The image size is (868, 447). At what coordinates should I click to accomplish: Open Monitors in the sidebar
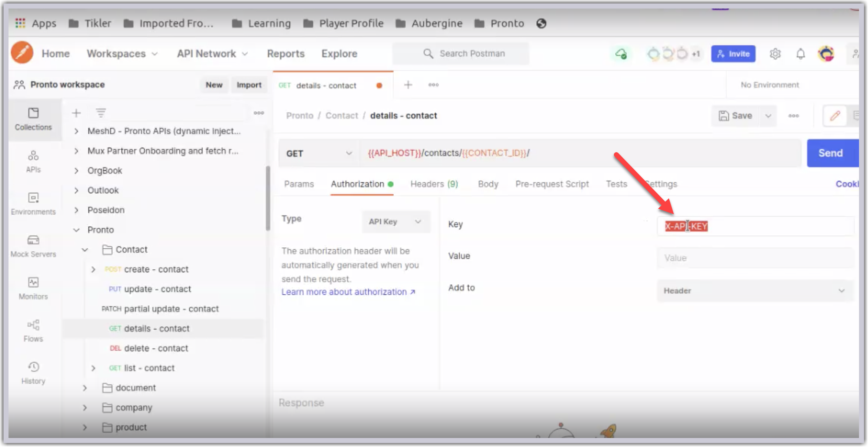[x=34, y=288]
